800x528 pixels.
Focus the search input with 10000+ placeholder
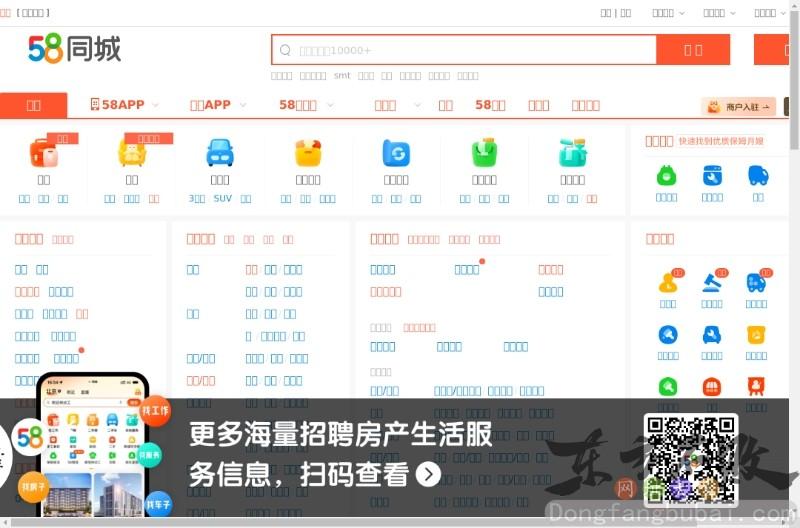coord(464,50)
